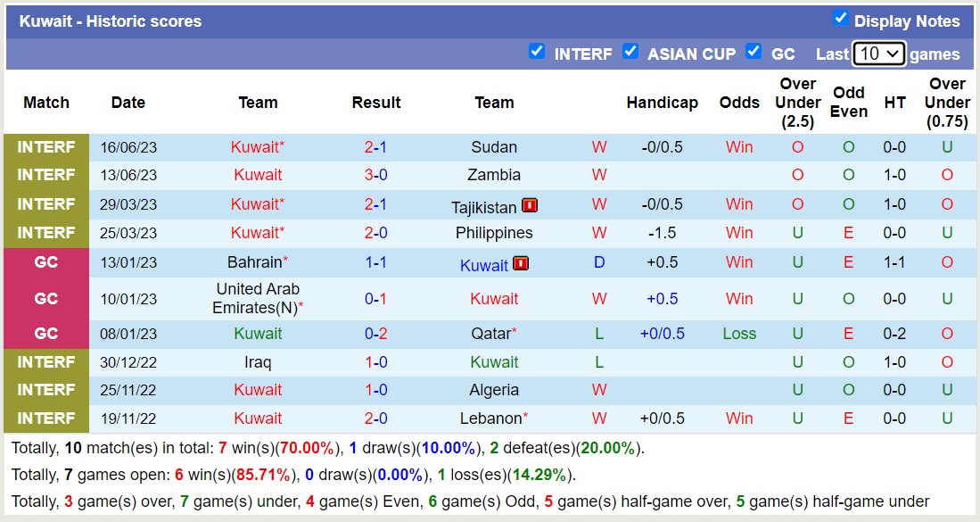980x522 pixels.
Task: Click the Iraq team name
Action: [x=258, y=361]
